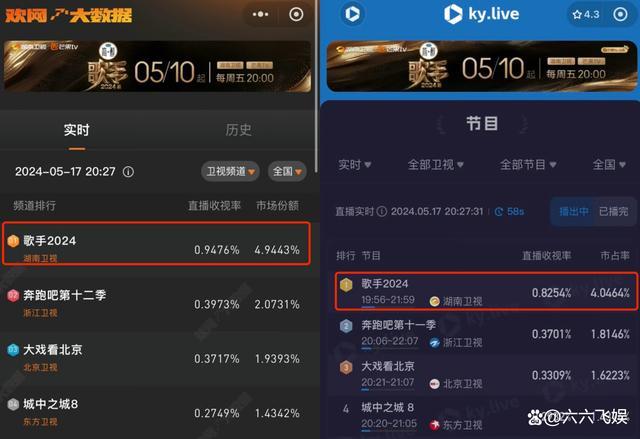This screenshot has height=439, width=640.
Task: Open 大戏看北京 row in ky.live ranking
Action: 484,375
